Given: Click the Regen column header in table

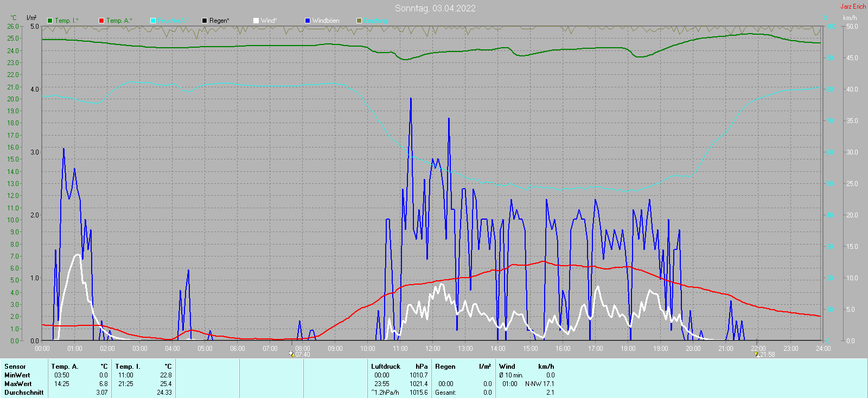Looking at the screenshot, I should click(445, 367).
